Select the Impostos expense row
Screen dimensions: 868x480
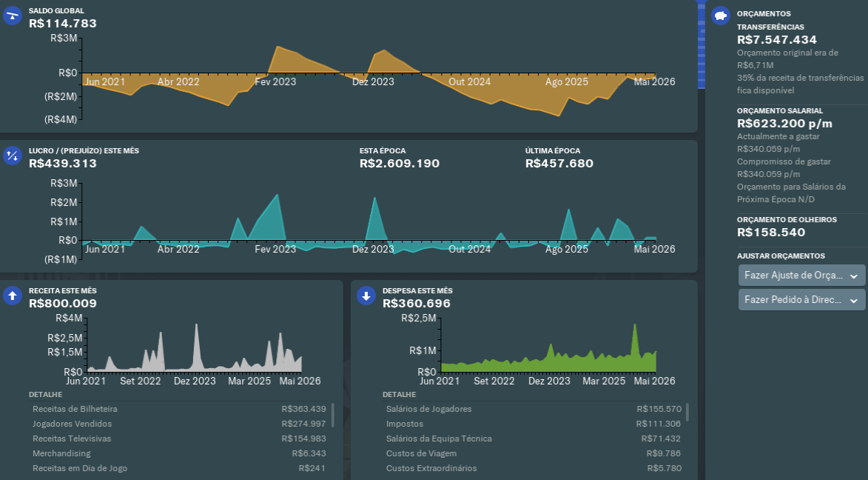pyautogui.click(x=534, y=424)
